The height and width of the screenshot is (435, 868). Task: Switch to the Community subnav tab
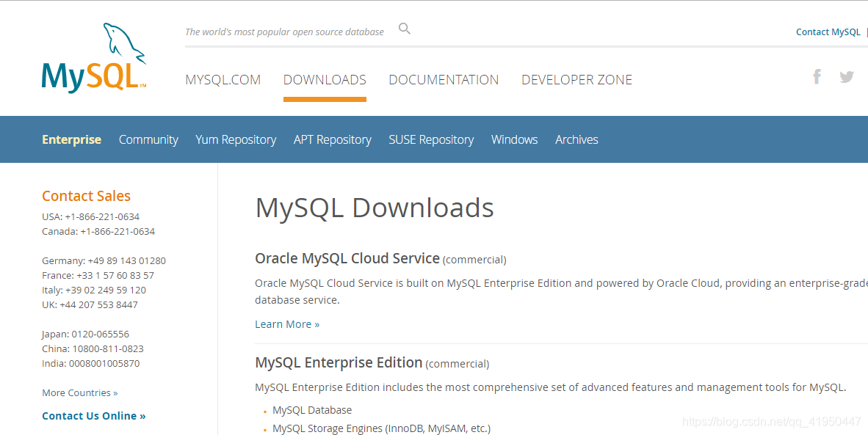click(x=148, y=140)
